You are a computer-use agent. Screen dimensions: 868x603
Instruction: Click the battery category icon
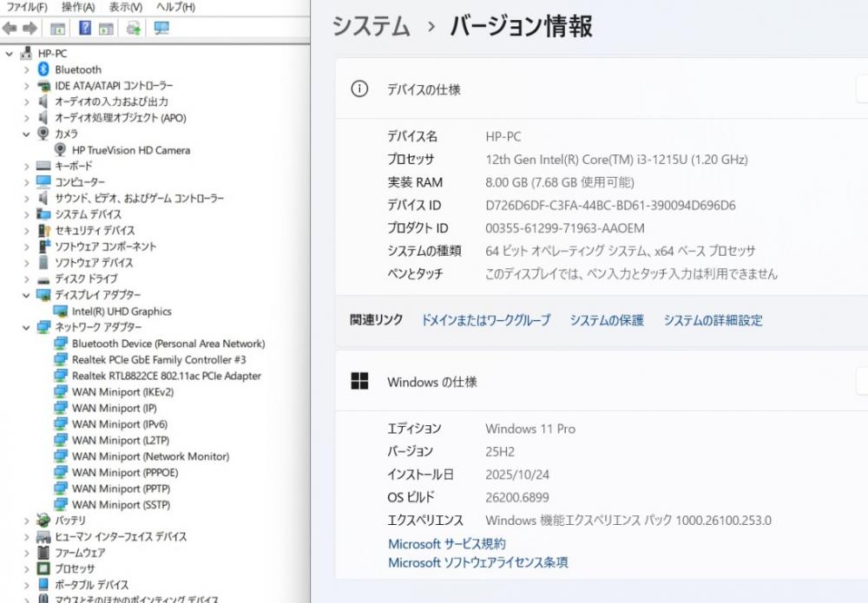(43, 520)
